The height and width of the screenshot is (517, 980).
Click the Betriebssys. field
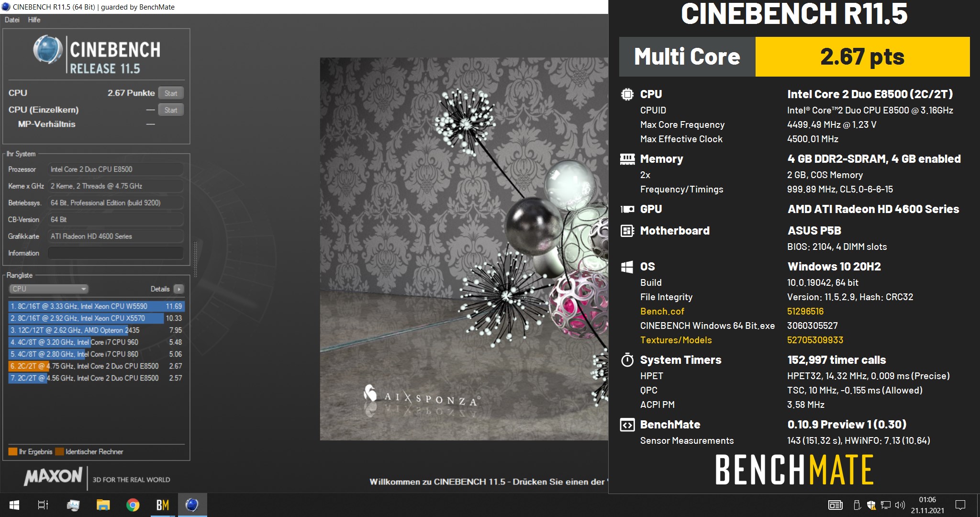[x=115, y=202]
